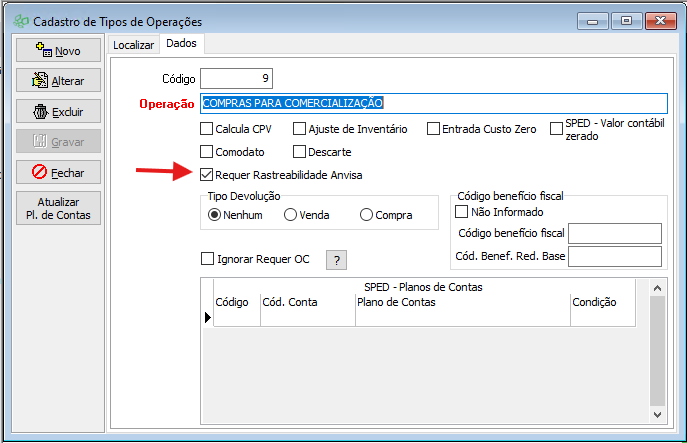This screenshot has height=443, width=687.
Task: Select the Dados tab
Action: pos(181,43)
